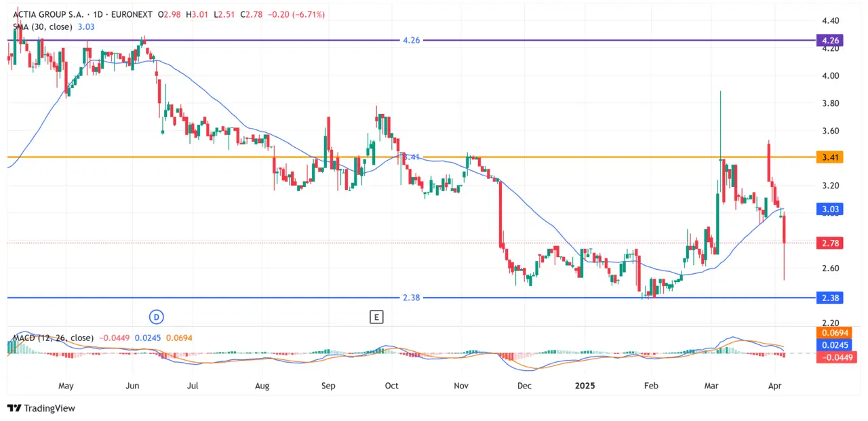Click the red 2.78 last price label

[x=831, y=243]
